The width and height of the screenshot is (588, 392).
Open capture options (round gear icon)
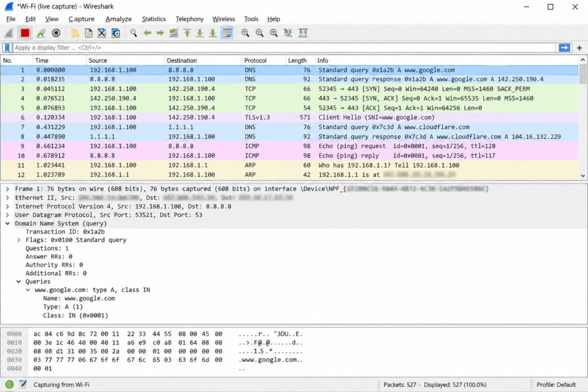click(56, 33)
